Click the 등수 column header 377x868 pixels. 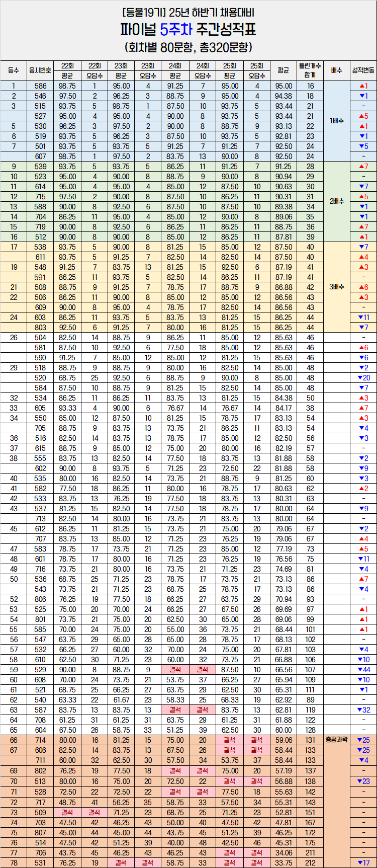pyautogui.click(x=14, y=70)
